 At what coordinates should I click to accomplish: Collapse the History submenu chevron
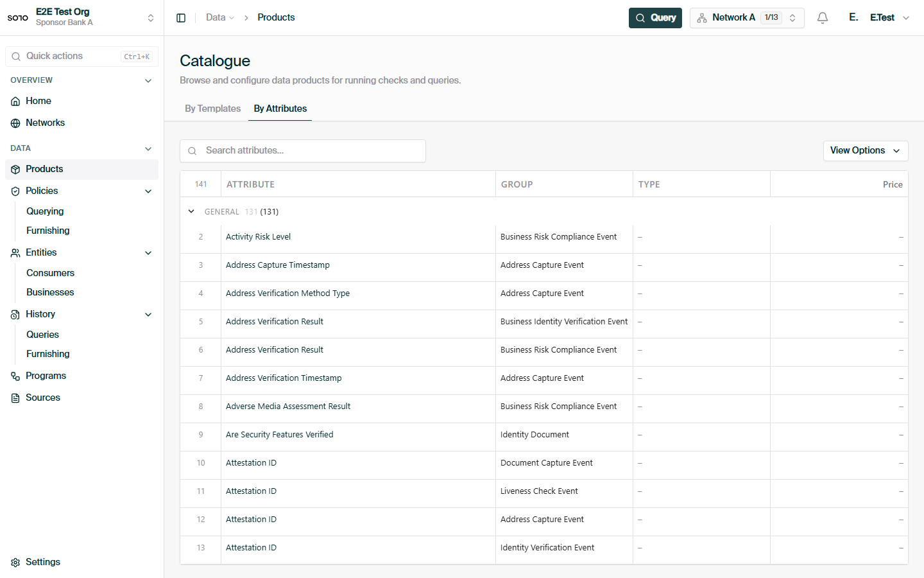[x=148, y=314]
